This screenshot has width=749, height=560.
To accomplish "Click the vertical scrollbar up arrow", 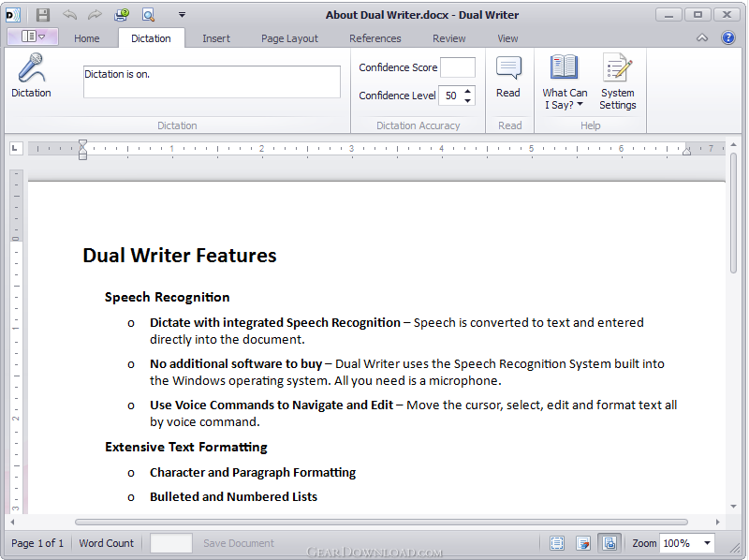I will click(734, 144).
